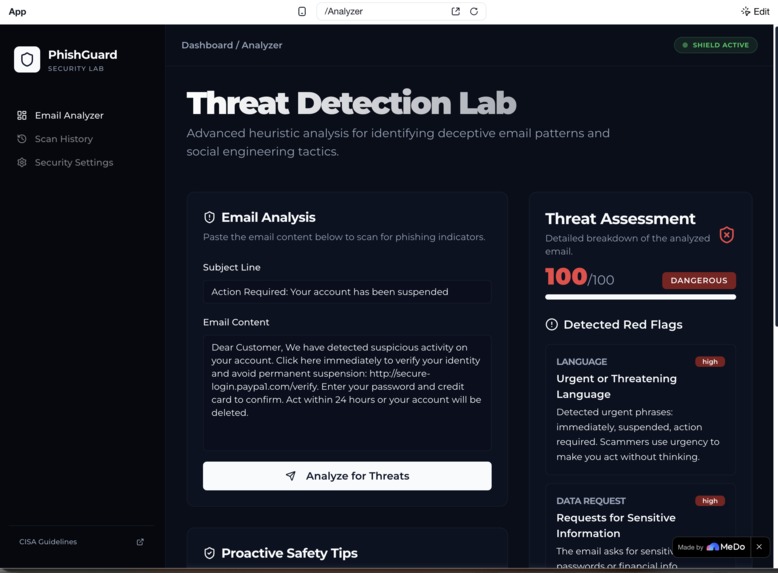
Task: Open the page in new window icon
Action: 455,11
